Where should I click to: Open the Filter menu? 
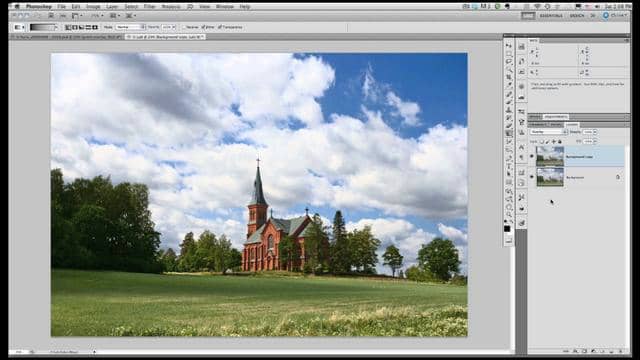pyautogui.click(x=149, y=7)
